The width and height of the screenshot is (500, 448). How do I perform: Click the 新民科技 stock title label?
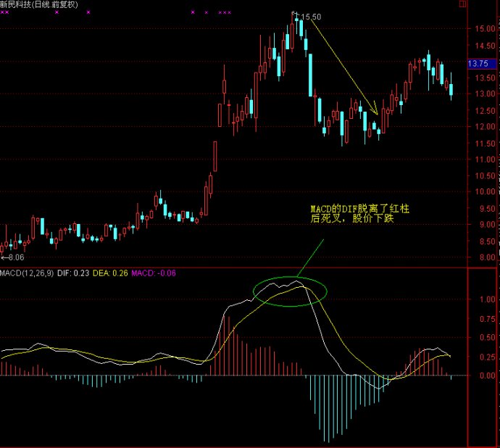[x=19, y=5]
